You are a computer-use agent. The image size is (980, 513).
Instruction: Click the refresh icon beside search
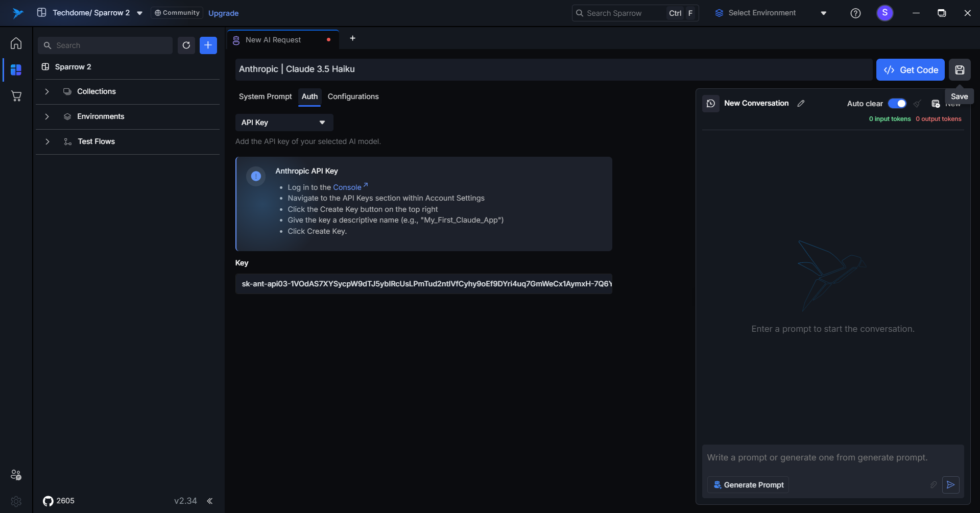click(186, 45)
